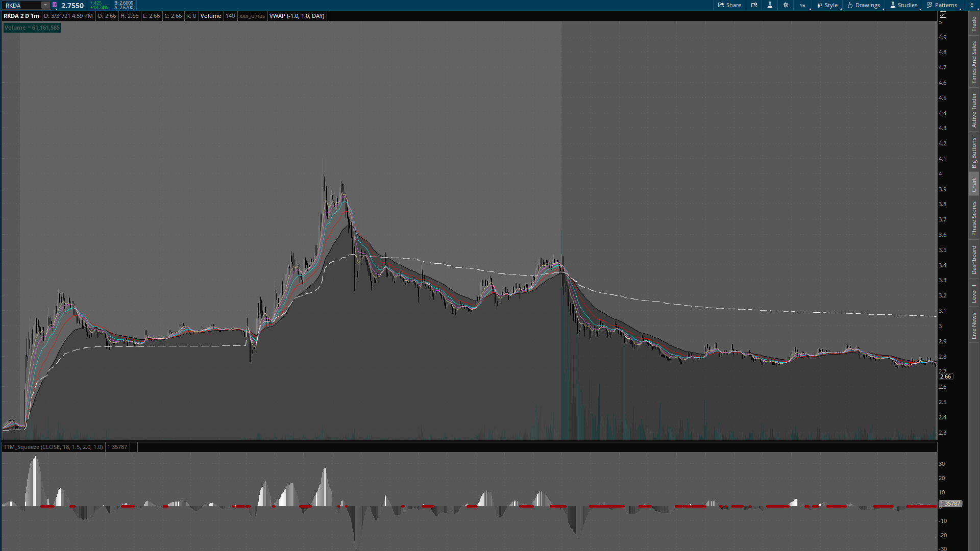Click price axis scale icon

943,15
